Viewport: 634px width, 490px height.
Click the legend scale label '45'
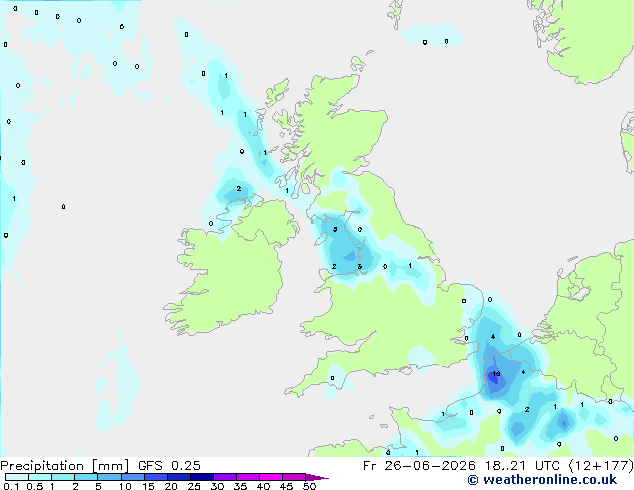coord(286,486)
